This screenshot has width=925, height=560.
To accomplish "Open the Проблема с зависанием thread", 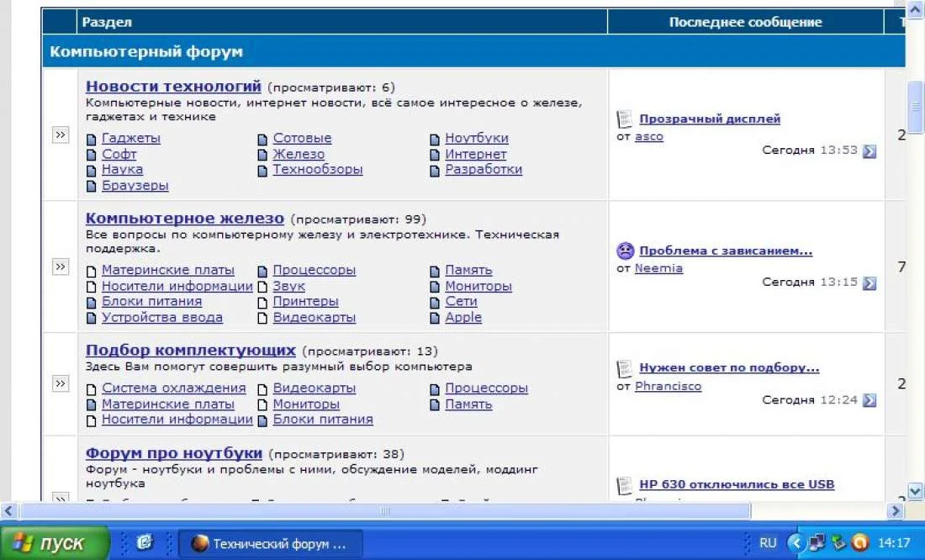I will click(x=726, y=251).
